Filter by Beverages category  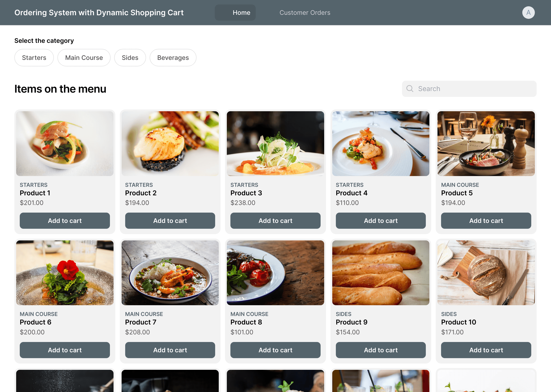pyautogui.click(x=173, y=58)
